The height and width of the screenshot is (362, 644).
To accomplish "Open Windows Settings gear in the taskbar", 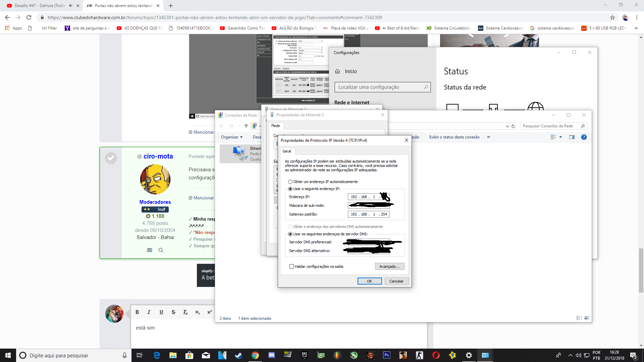I will [469, 355].
